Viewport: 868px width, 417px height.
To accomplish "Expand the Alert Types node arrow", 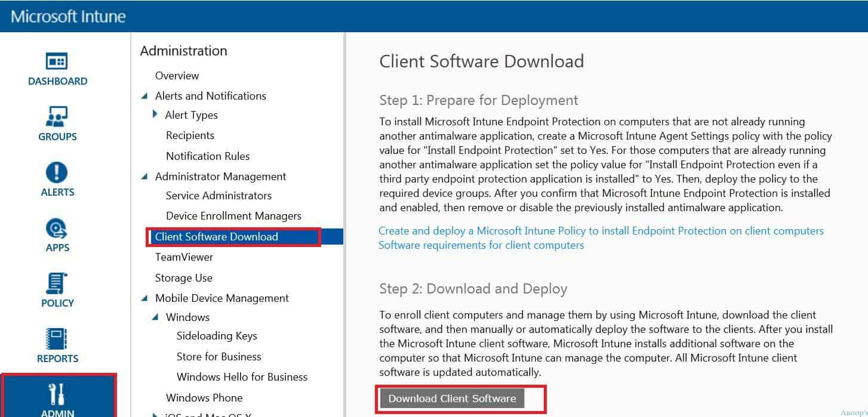I will point(155,114).
